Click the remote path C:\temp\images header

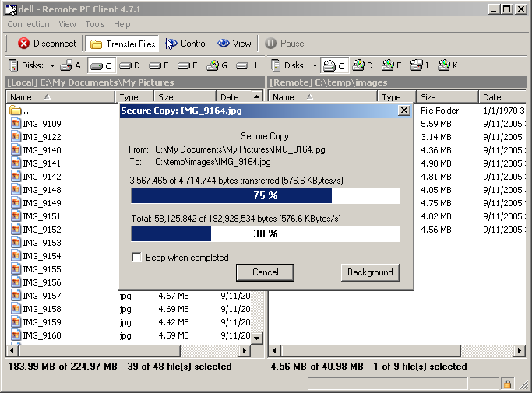(x=398, y=82)
